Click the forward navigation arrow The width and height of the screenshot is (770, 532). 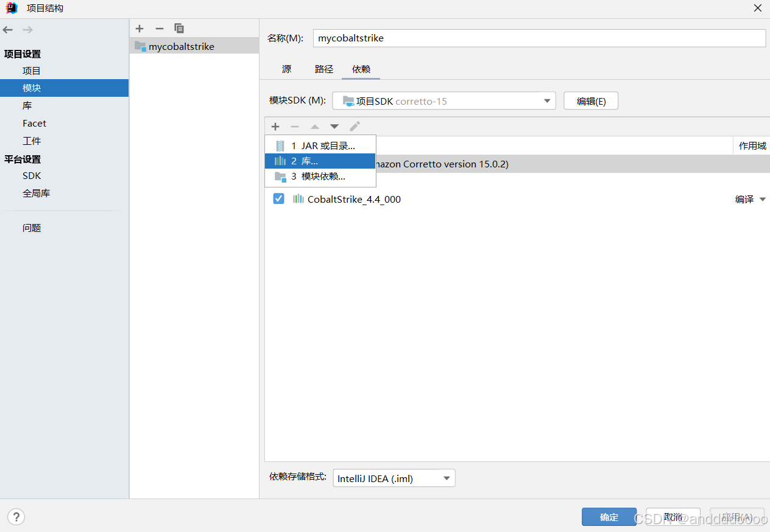coord(27,30)
